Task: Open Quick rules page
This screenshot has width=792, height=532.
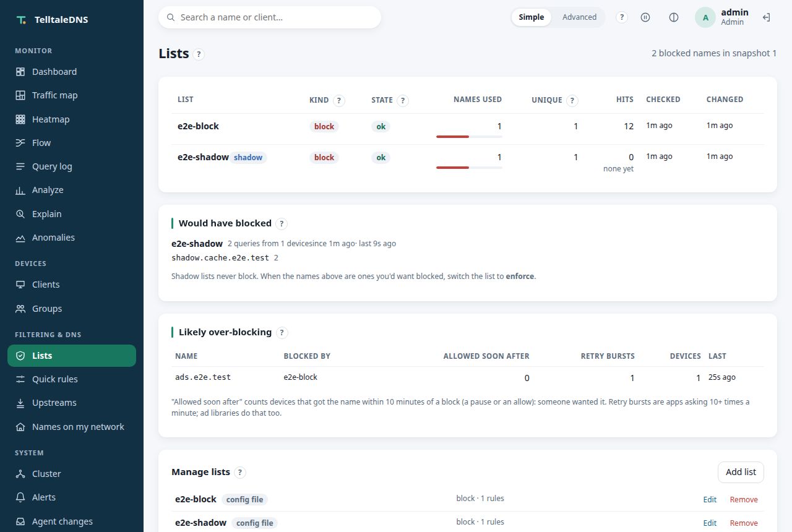Action: [x=72, y=379]
